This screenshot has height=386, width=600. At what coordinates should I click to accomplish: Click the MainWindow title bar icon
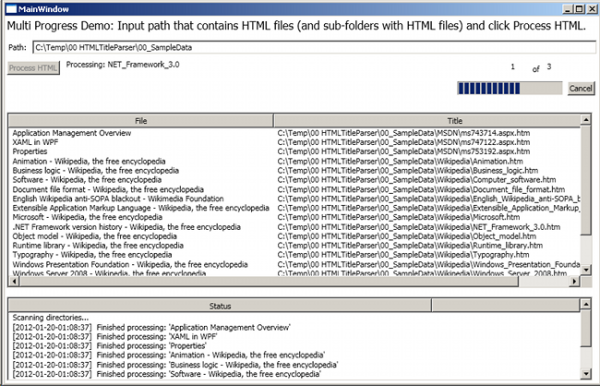tap(11, 9)
